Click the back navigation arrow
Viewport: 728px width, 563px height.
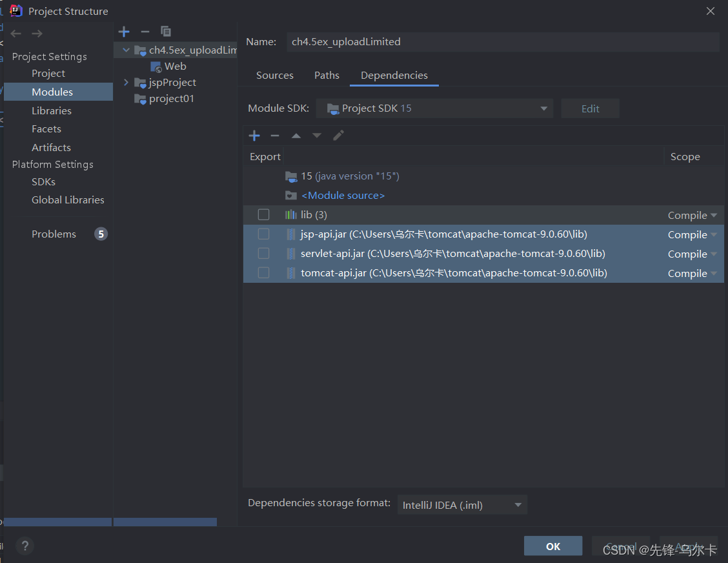tap(15, 33)
